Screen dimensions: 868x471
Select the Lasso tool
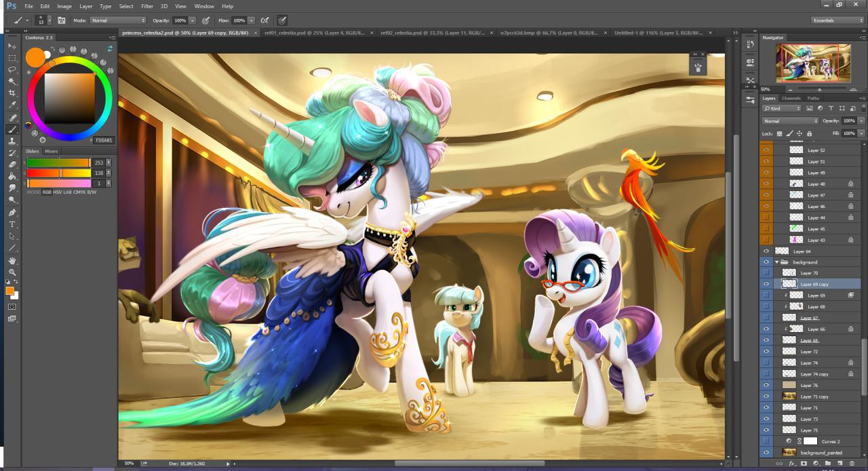[x=12, y=69]
